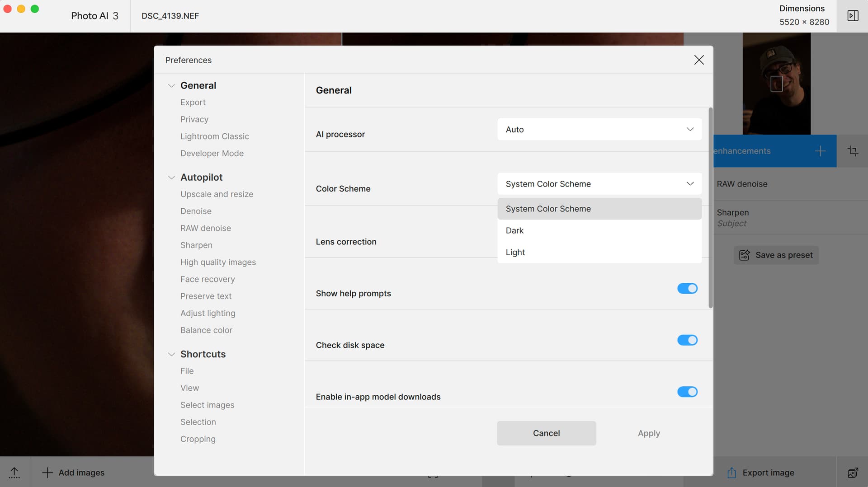Screen dimensions: 868x487
Task: Open the AI processor dropdown
Action: 599,129
